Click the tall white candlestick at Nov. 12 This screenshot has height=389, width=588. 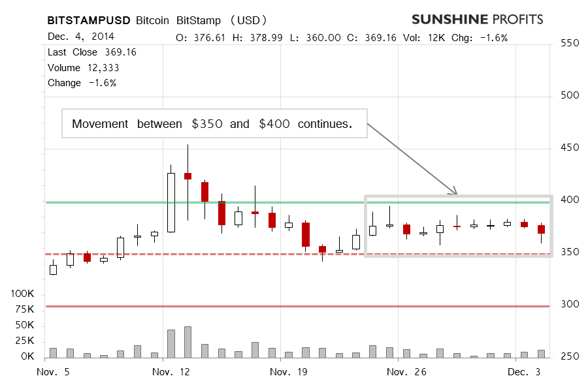171,203
